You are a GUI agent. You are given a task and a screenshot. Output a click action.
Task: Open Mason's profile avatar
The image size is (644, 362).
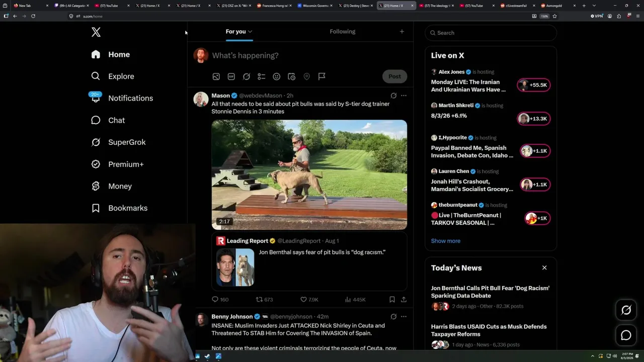[201, 99]
